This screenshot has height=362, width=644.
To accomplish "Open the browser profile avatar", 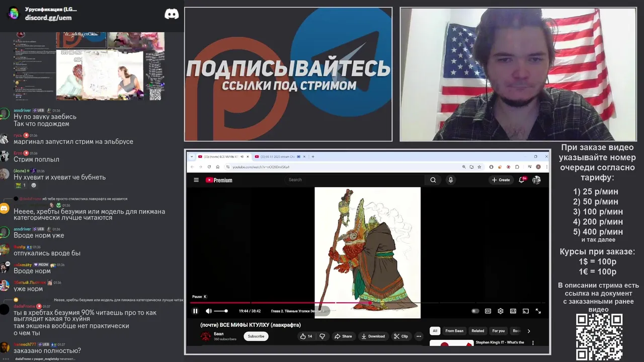I will point(538,167).
